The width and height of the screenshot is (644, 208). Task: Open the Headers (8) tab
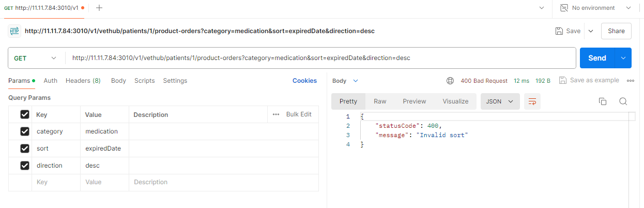pos(83,81)
